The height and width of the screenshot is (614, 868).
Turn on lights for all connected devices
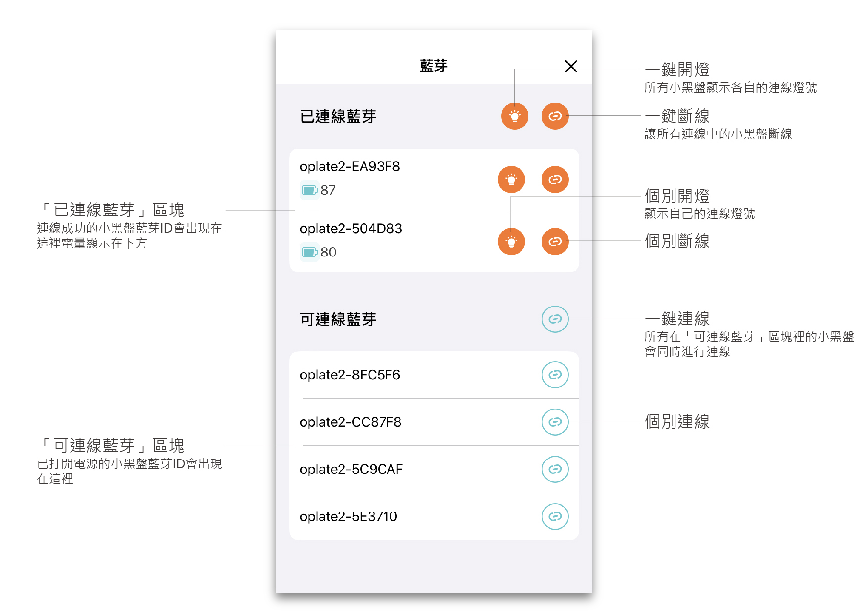[x=515, y=116]
